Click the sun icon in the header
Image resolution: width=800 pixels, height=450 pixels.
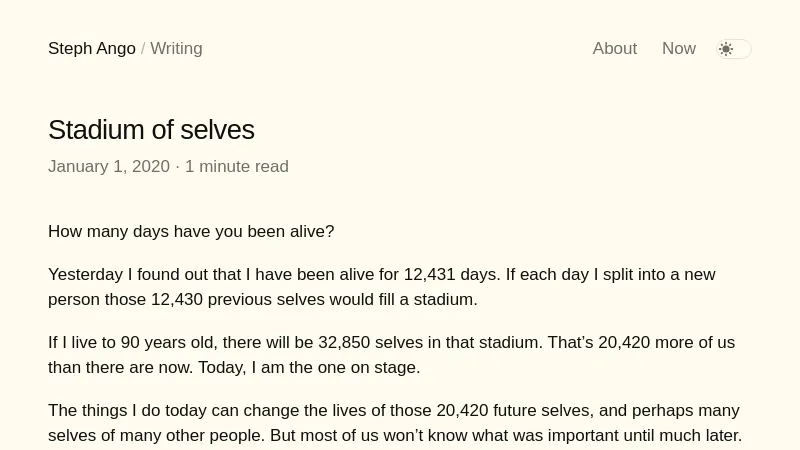(x=726, y=49)
